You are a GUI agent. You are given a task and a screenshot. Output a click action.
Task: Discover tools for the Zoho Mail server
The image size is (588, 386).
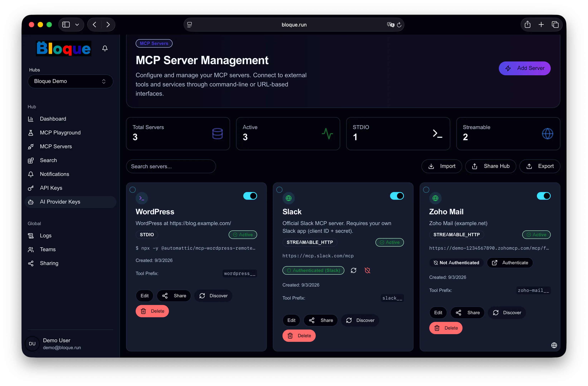coord(507,313)
